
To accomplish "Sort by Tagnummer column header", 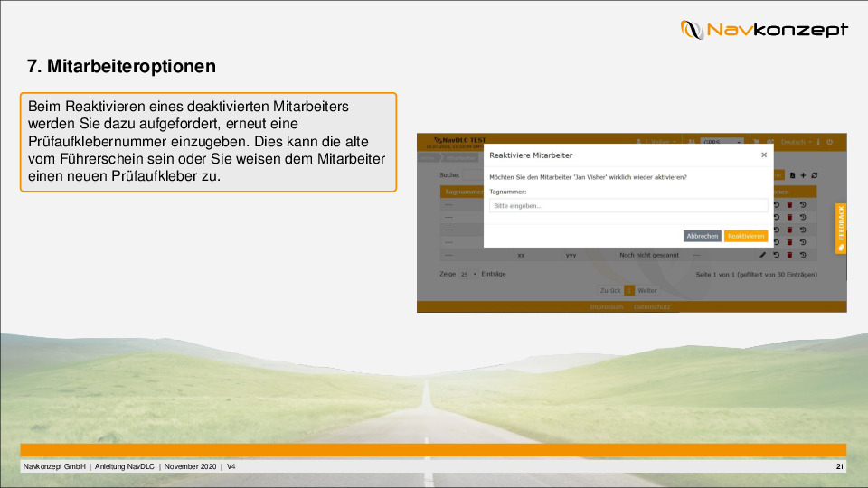I will coord(463,192).
